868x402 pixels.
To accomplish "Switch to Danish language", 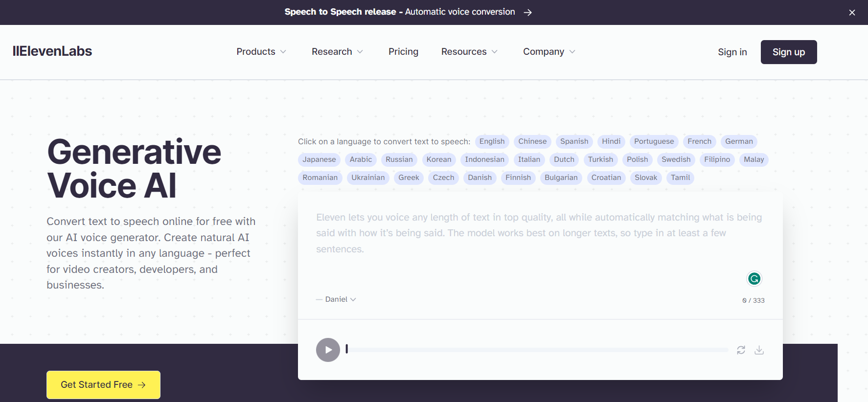I will pyautogui.click(x=480, y=178).
